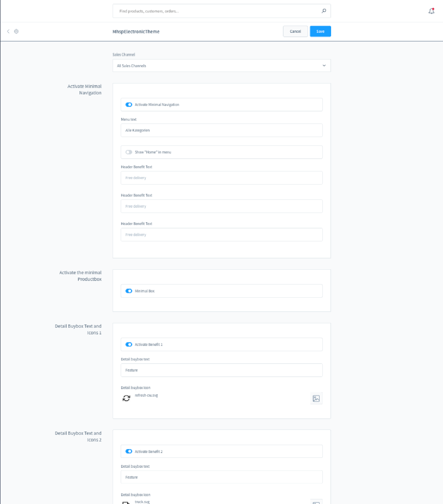
Task: Click the search magnifier icon
Action: 324,11
